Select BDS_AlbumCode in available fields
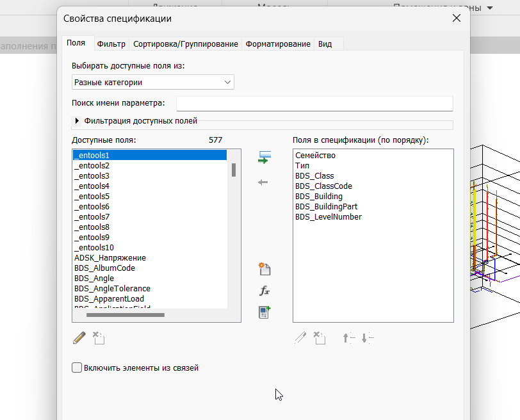 pos(104,268)
